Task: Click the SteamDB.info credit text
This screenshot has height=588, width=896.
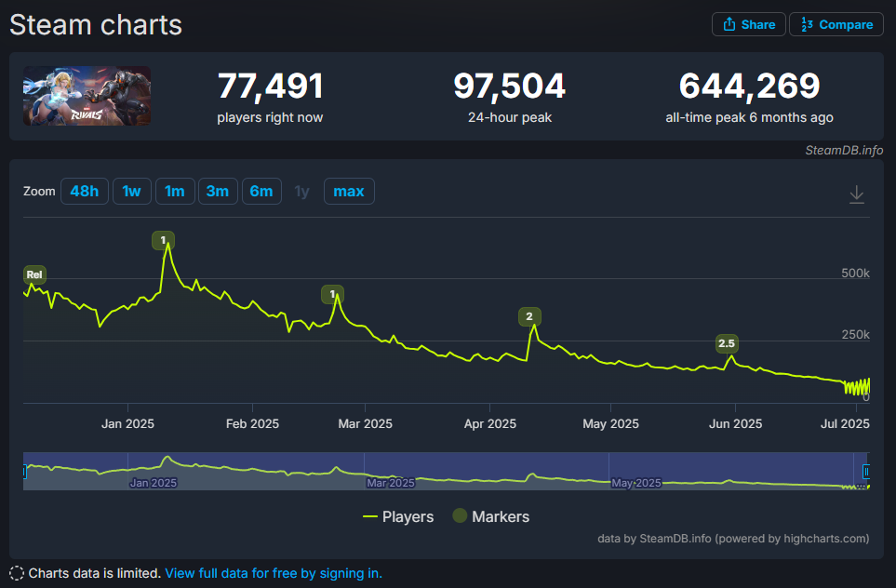Action: 844,151
